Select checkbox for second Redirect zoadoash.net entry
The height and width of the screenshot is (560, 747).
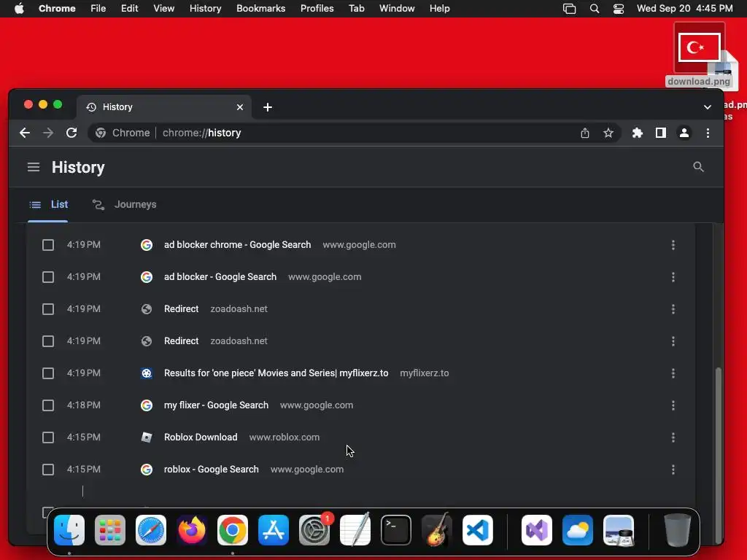point(48,341)
